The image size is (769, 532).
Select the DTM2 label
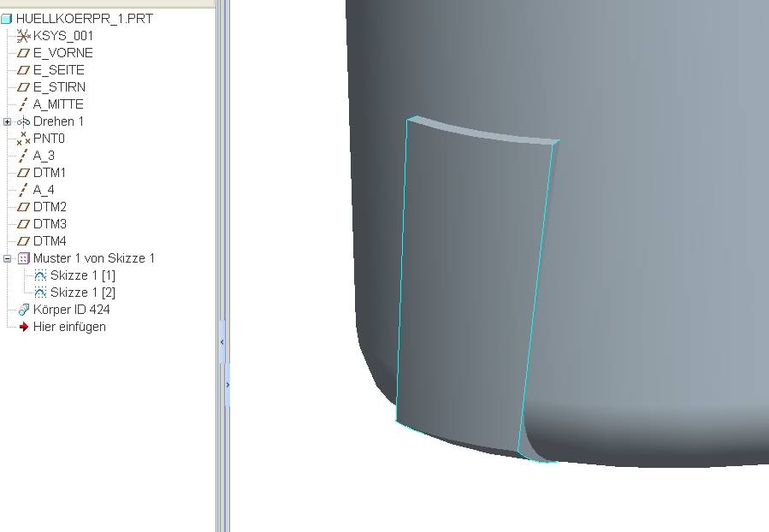[50, 207]
